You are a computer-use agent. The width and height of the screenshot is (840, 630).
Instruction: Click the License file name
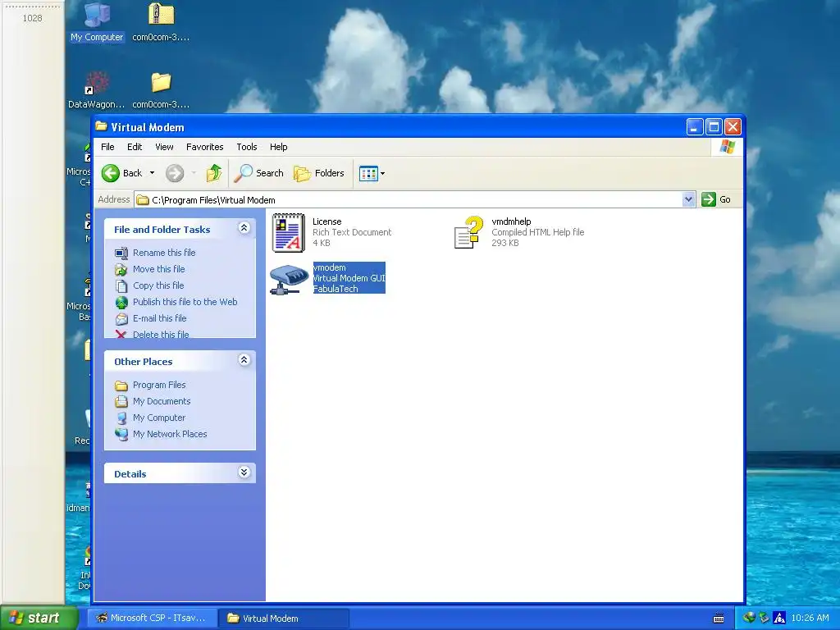(327, 221)
